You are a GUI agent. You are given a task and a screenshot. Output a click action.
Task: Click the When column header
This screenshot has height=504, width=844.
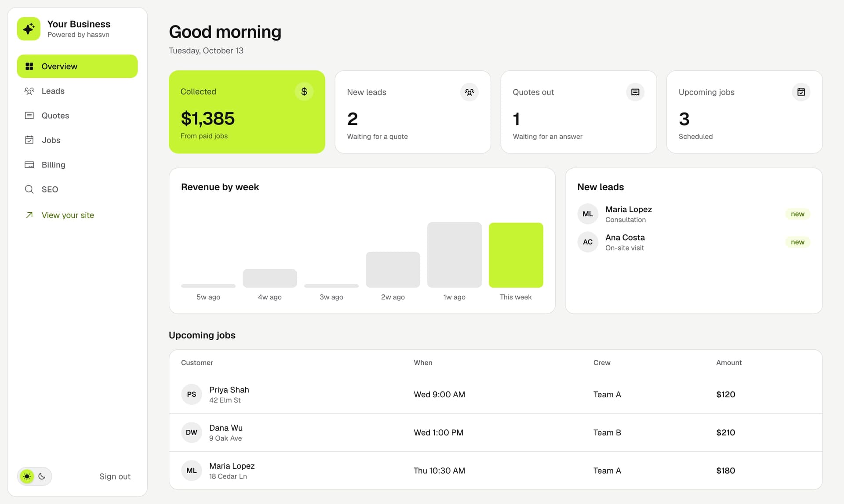(423, 363)
